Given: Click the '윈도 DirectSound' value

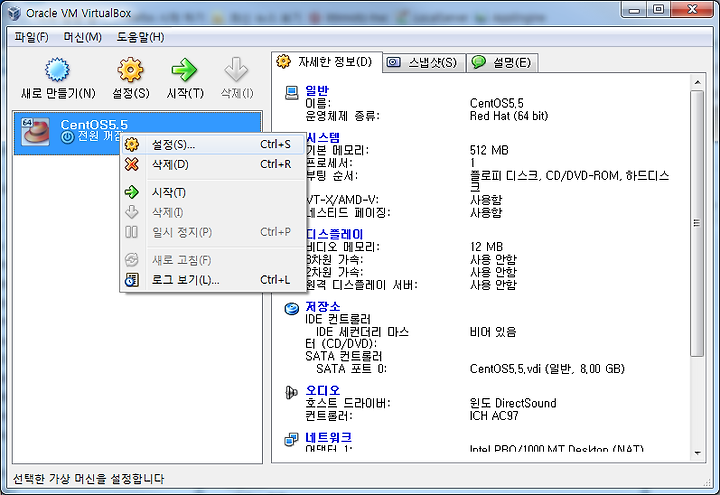Looking at the screenshot, I should (513, 403).
